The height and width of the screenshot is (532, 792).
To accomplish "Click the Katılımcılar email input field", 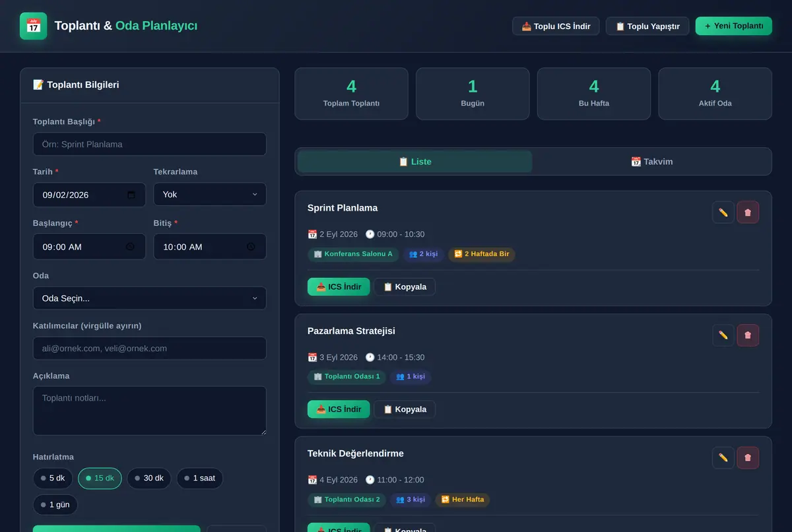I will [150, 349].
